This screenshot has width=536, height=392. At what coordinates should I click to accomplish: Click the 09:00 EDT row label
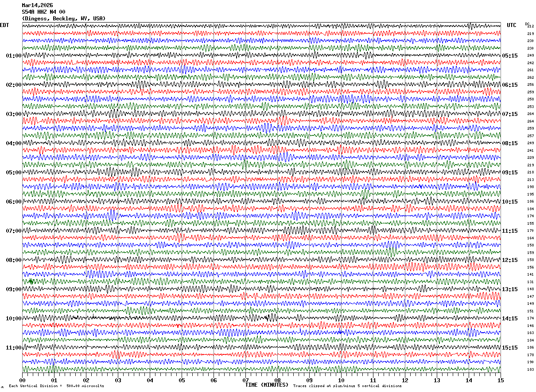(14, 289)
